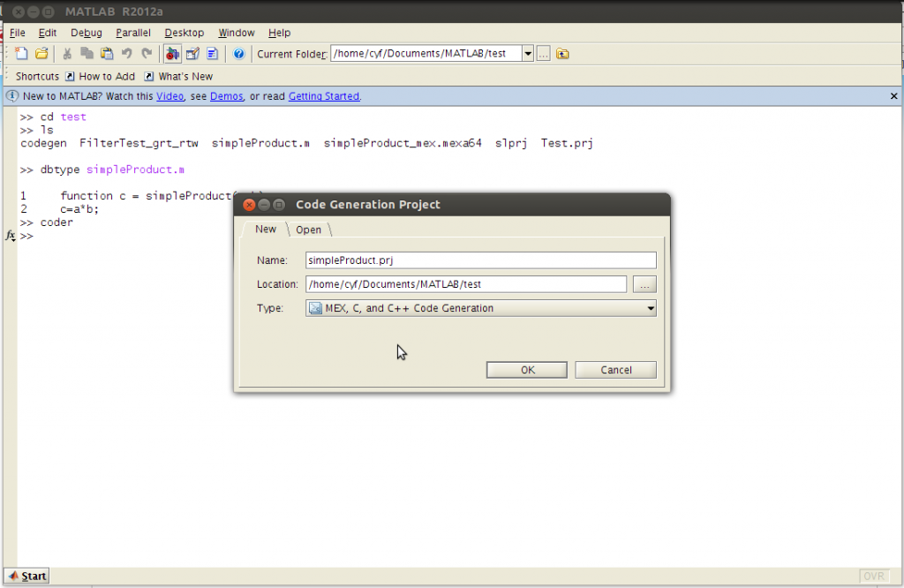
Task: Create a new script file
Action: [21, 54]
